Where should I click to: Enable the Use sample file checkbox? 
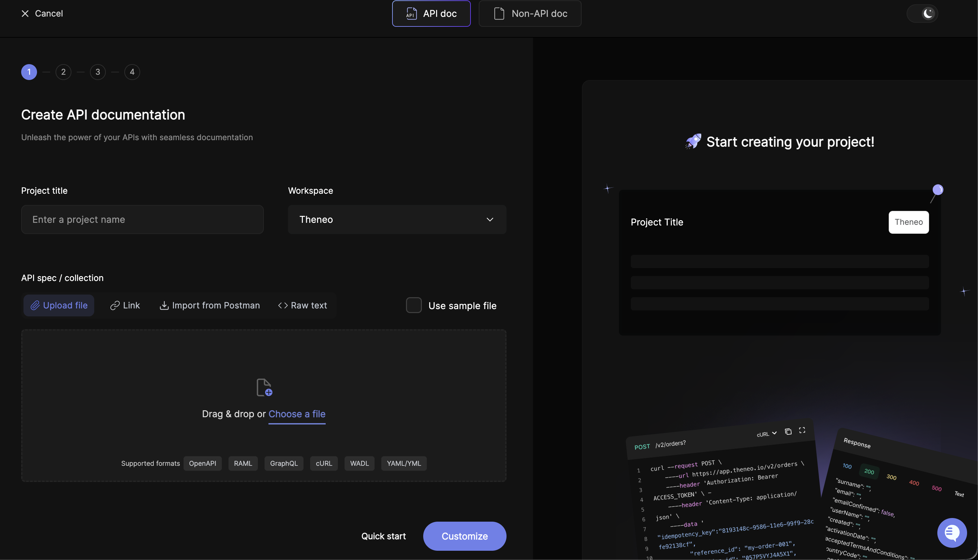[x=414, y=305]
